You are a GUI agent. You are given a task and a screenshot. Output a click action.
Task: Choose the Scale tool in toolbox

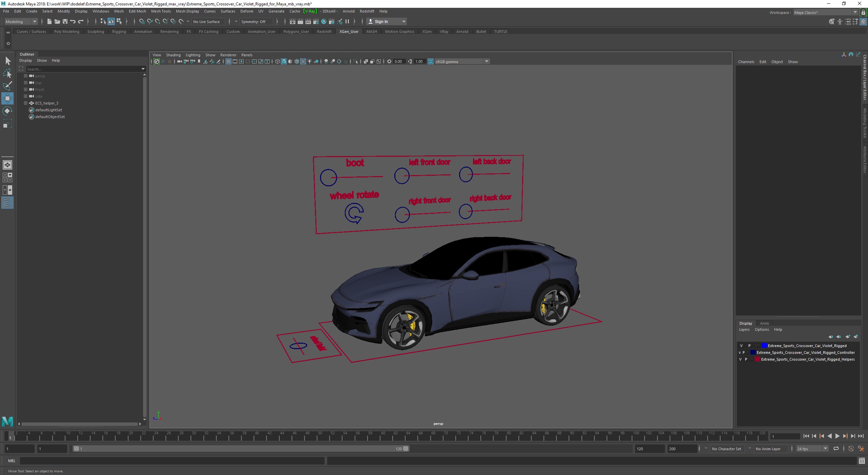coord(7,123)
